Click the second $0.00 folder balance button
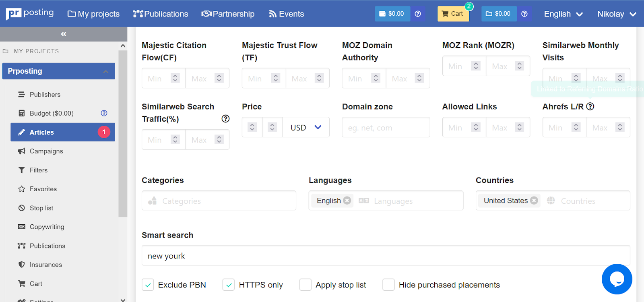This screenshot has height=302, width=644. tap(499, 14)
